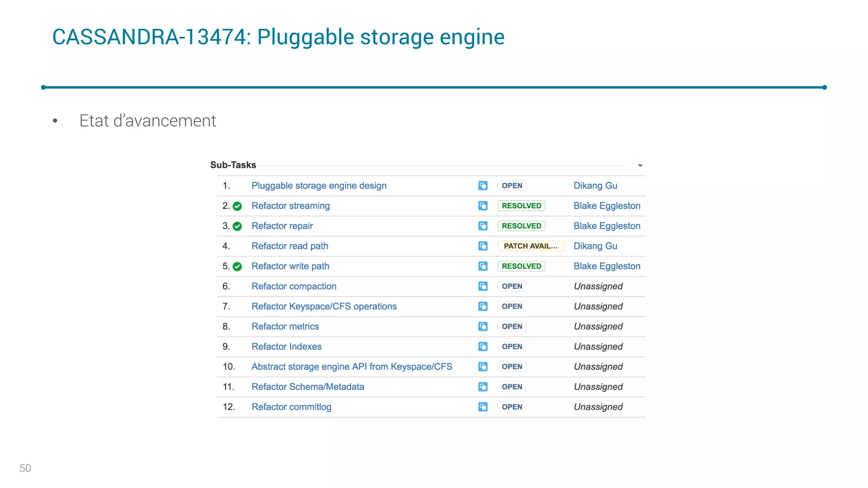Click Dikang Gu on Refactor read path row
Screen dimensions: 868x488
(x=595, y=246)
